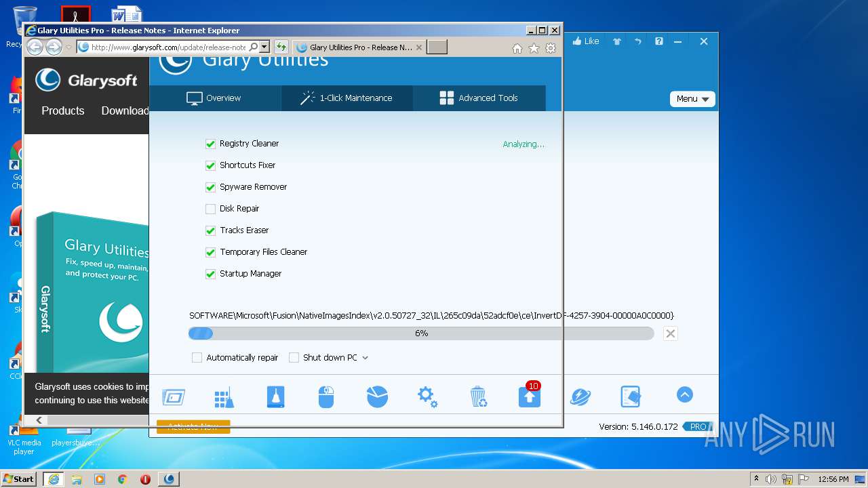This screenshot has width=868, height=488.
Task: Open Windows Explorer from the taskbar
Action: point(77,479)
